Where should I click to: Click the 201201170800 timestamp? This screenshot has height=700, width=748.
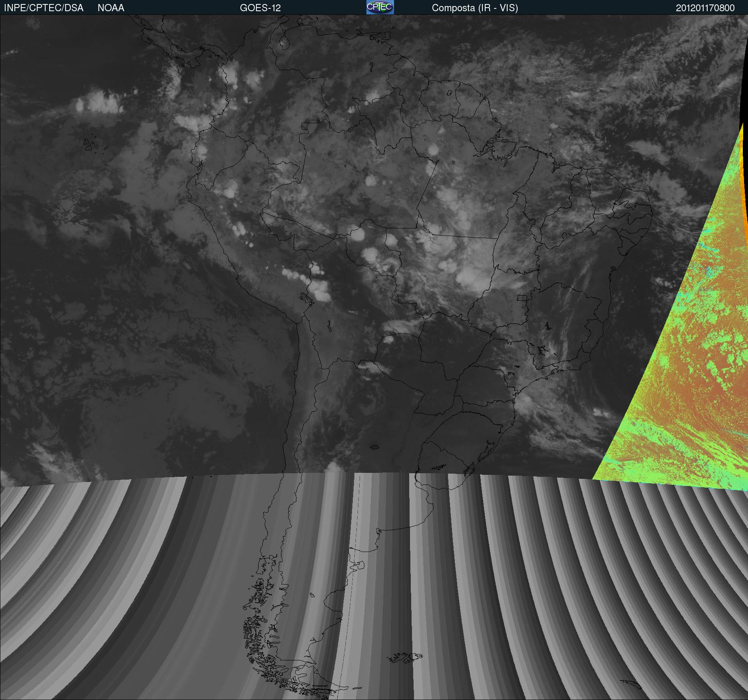click(x=705, y=8)
